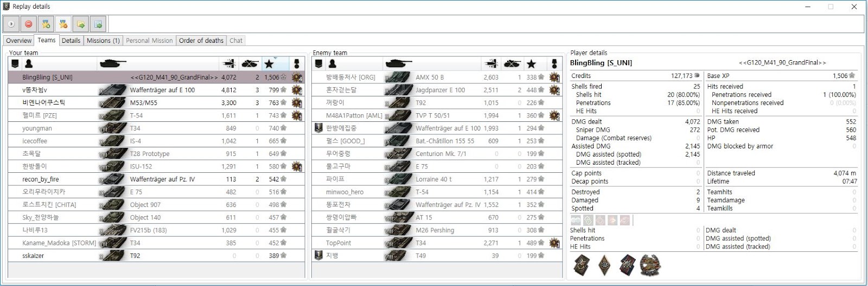Click the first chevron rank medal in Player details
Screen dimensions: 868x286
point(582,265)
